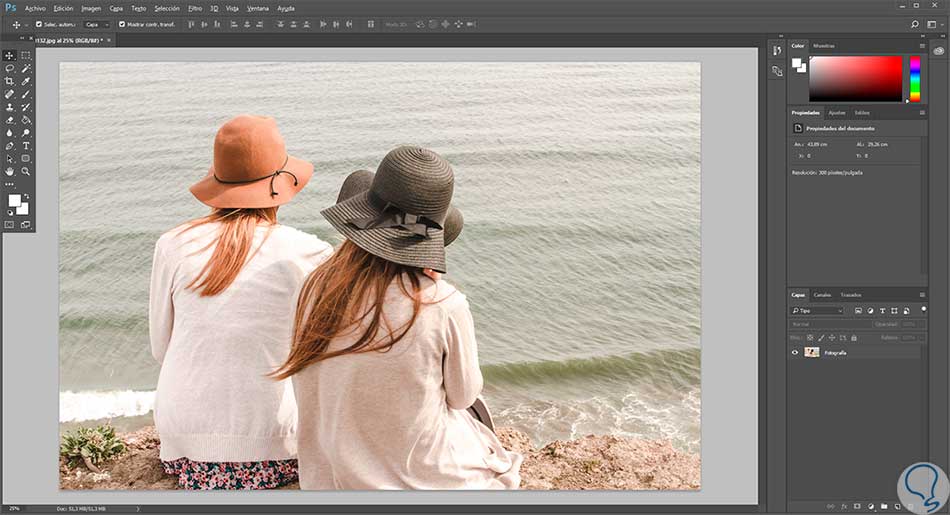Select the Lasso tool
This screenshot has height=515, width=950.
[10, 69]
